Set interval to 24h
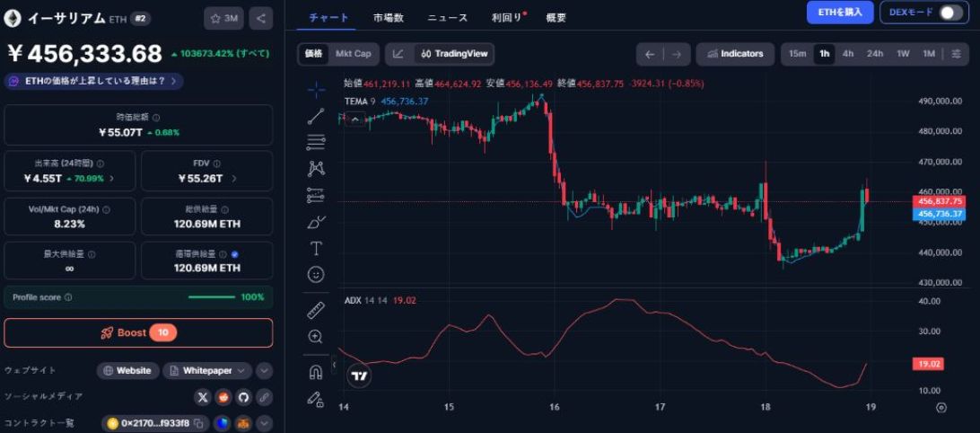 (875, 54)
